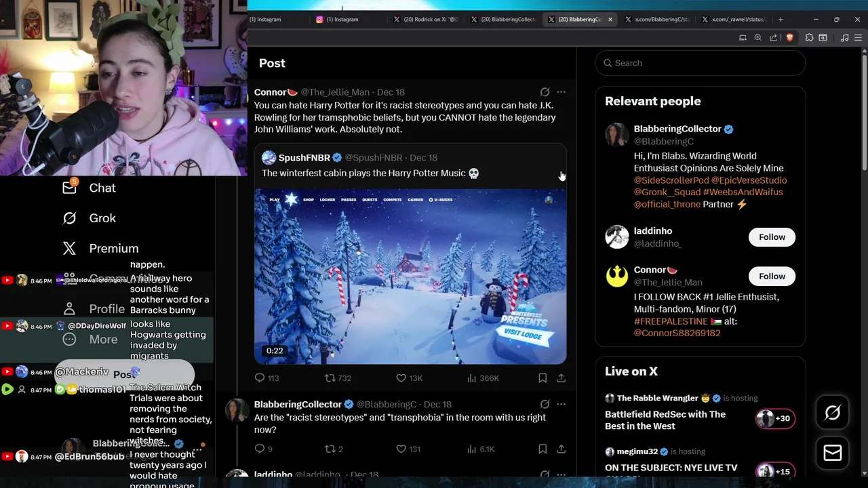Bookmark Connor's post
The height and width of the screenshot is (488, 868).
point(542,378)
